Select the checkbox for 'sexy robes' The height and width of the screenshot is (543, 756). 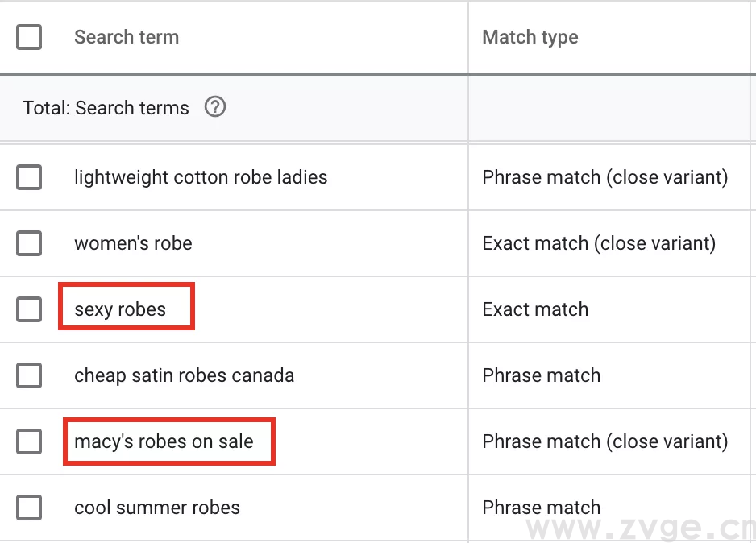point(29,309)
